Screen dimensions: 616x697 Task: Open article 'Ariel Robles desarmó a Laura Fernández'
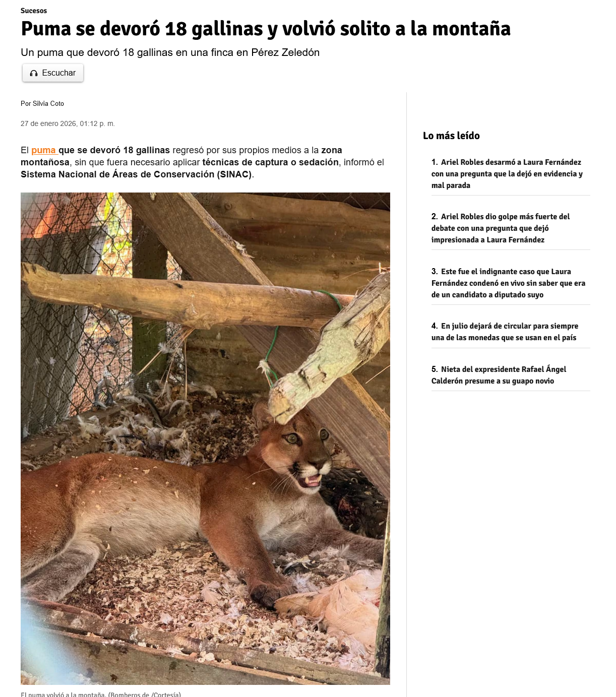507,174
